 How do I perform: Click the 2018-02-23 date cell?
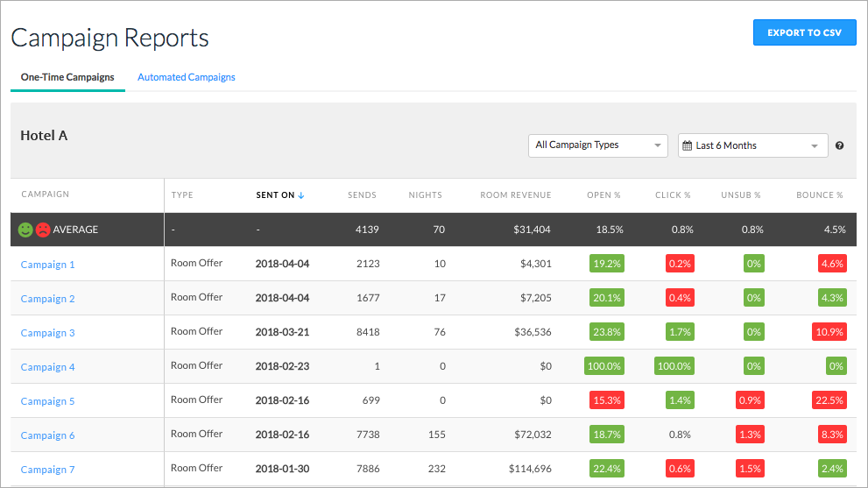click(x=282, y=366)
